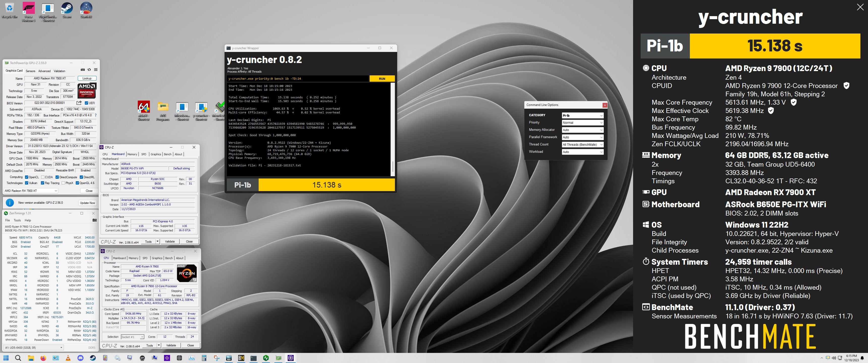The image size is (868, 363).
Task: Toggle the CUDA checkbox in GPU-Z
Action: [43, 177]
